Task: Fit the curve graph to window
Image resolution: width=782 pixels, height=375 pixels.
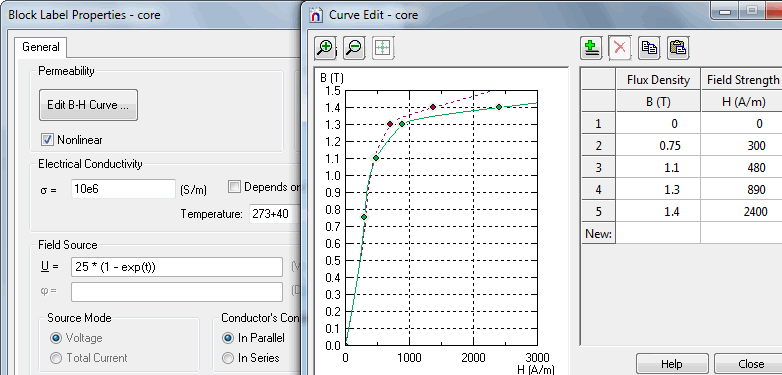Action: (383, 48)
